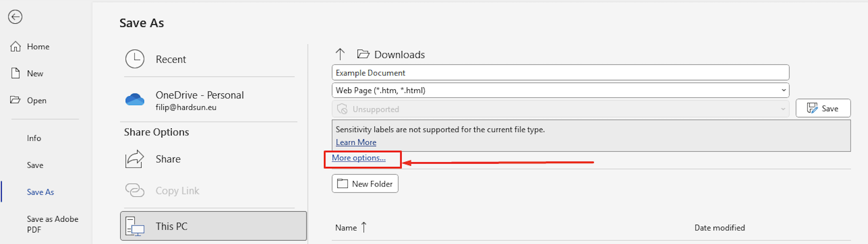Go up one folder level arrow
The height and width of the screenshot is (244, 868).
click(x=340, y=54)
